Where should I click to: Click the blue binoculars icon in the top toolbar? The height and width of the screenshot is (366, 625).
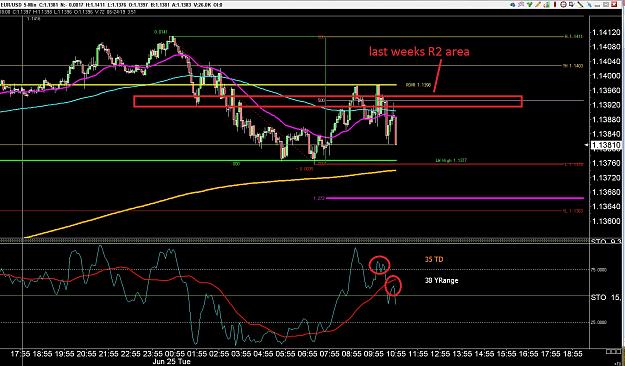coord(513,5)
